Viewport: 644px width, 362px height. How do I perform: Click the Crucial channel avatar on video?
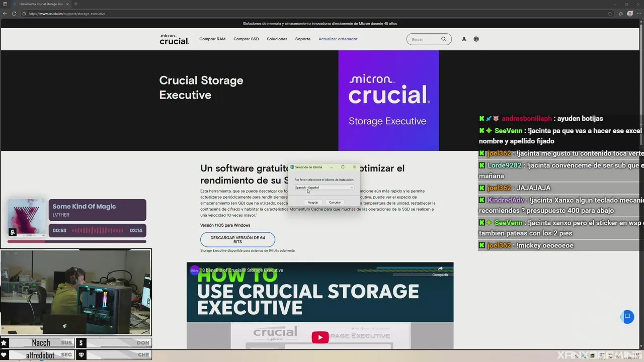coord(194,270)
